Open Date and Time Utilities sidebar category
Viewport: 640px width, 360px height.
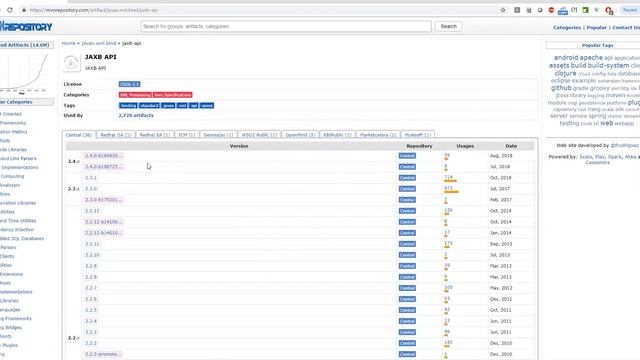click(18, 221)
